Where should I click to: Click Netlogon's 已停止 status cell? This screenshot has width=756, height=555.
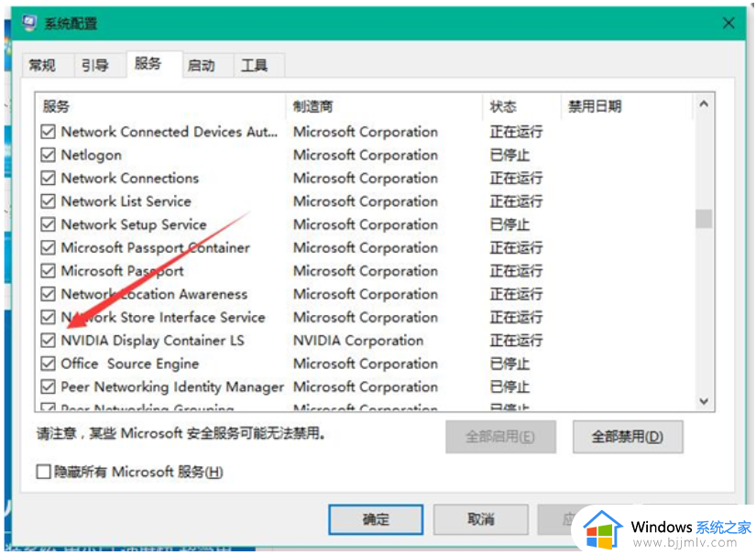coord(509,155)
